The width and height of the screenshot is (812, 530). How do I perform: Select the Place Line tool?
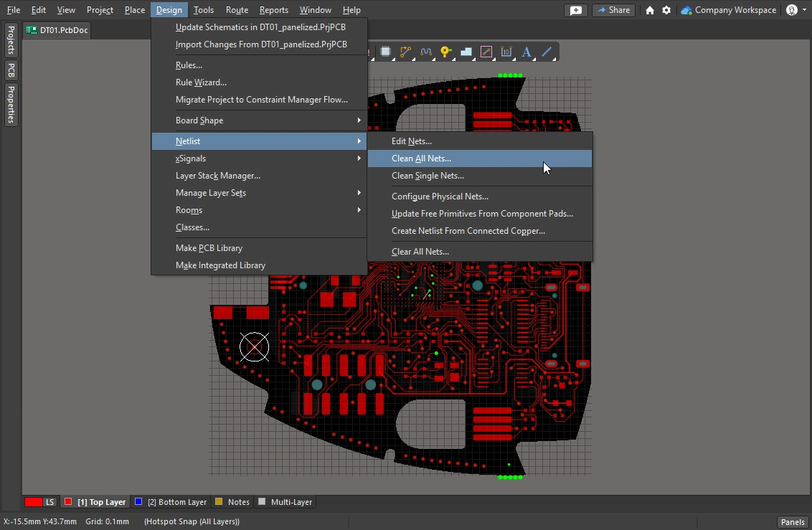click(x=546, y=51)
